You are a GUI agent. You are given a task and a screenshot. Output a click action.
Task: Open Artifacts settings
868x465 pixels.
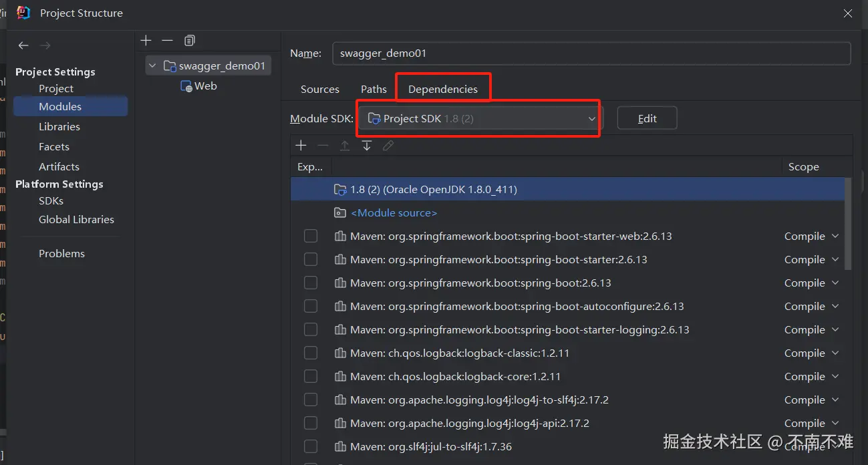[x=59, y=166]
